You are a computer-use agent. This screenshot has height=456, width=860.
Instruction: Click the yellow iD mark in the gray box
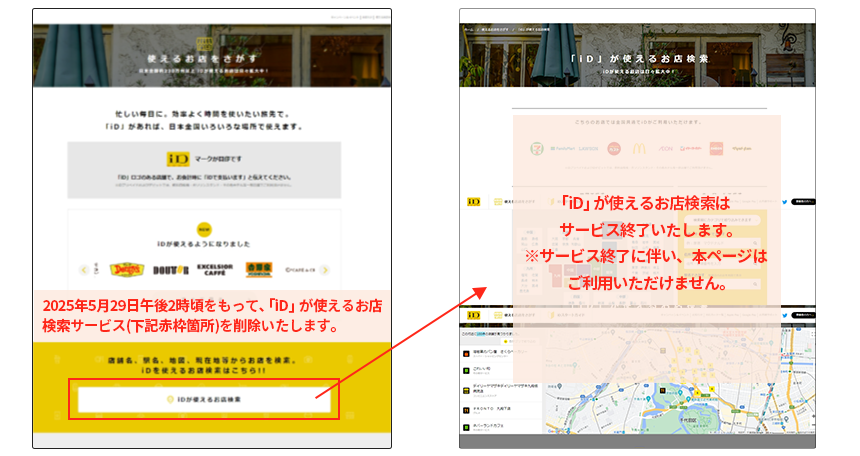[x=178, y=159]
